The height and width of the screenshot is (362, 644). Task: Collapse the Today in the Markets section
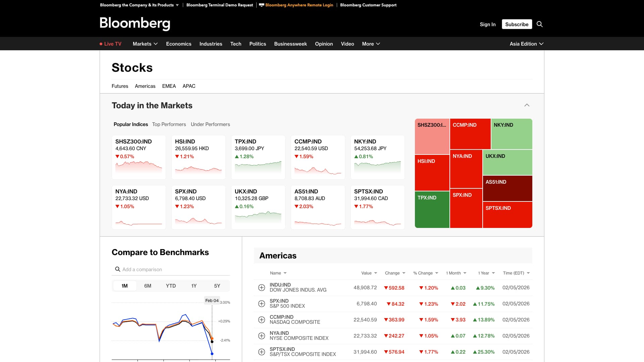coord(527,105)
